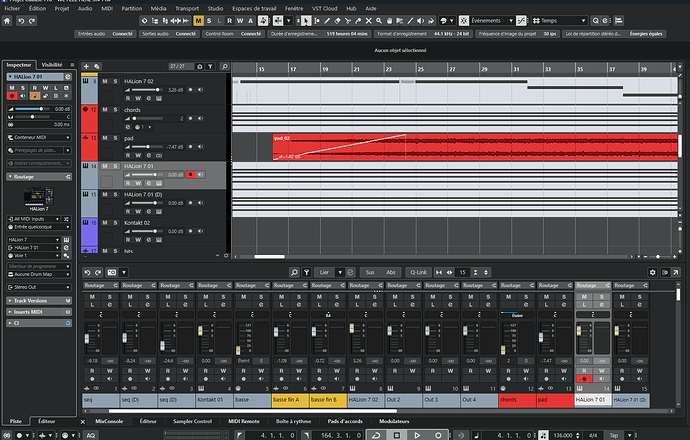Switch to the Sampler Control tab

coord(192,421)
